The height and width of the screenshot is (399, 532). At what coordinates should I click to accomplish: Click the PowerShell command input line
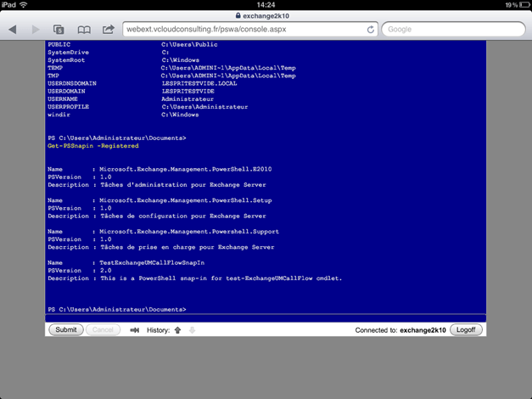tap(266, 318)
